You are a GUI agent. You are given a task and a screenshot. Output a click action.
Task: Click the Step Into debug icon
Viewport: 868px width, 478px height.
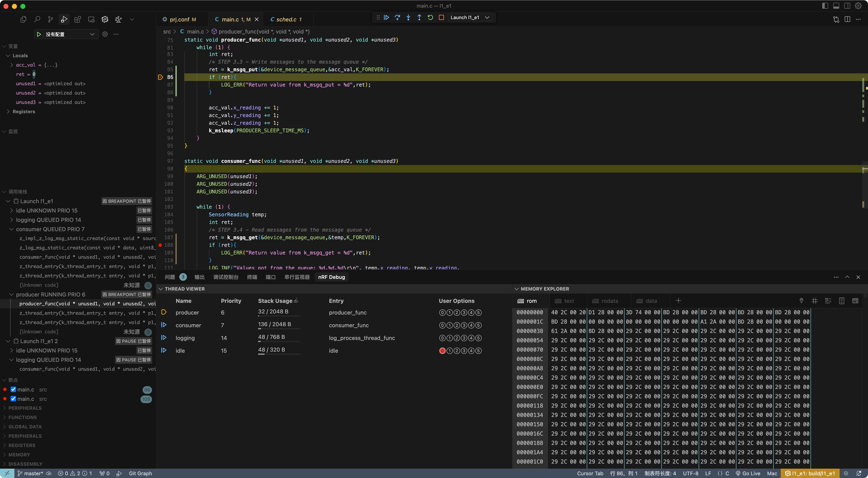click(408, 18)
